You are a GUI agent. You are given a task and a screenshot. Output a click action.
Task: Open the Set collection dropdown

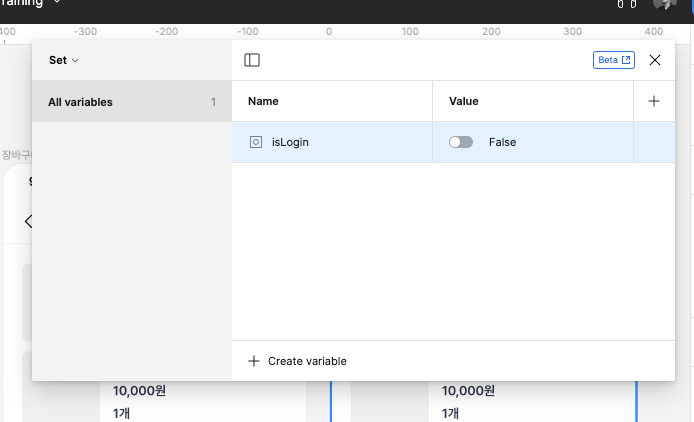64,60
